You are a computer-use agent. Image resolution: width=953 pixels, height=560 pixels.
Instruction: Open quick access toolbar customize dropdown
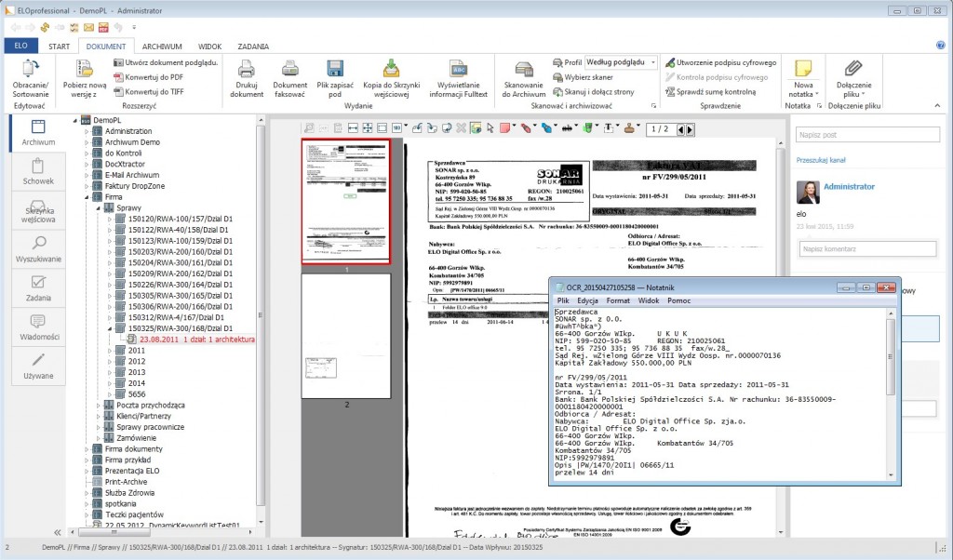(x=134, y=27)
